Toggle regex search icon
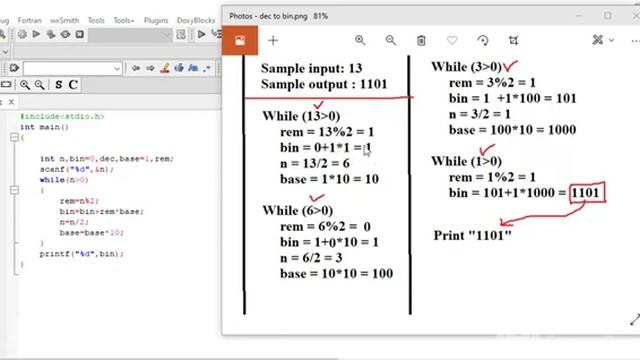Viewport: 640px width, 360px height. 207,68
